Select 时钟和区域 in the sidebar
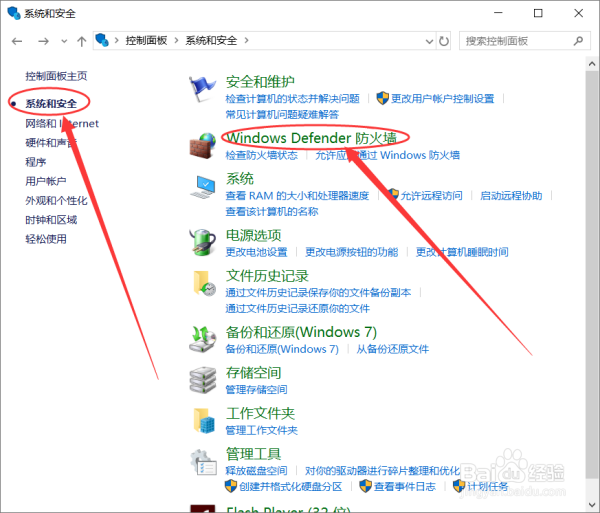This screenshot has height=513, width=600. (51, 220)
